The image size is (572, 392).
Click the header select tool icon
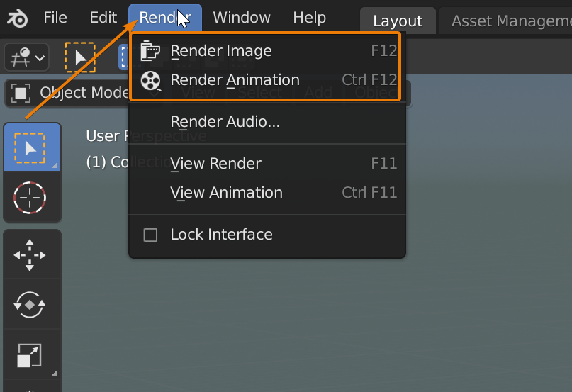[79, 57]
